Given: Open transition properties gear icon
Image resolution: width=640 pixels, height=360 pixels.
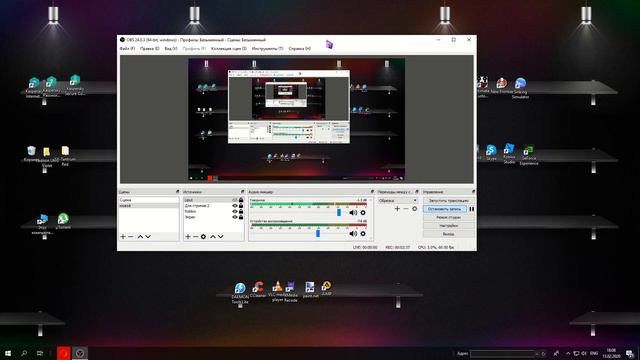Looking at the screenshot, I should point(415,209).
